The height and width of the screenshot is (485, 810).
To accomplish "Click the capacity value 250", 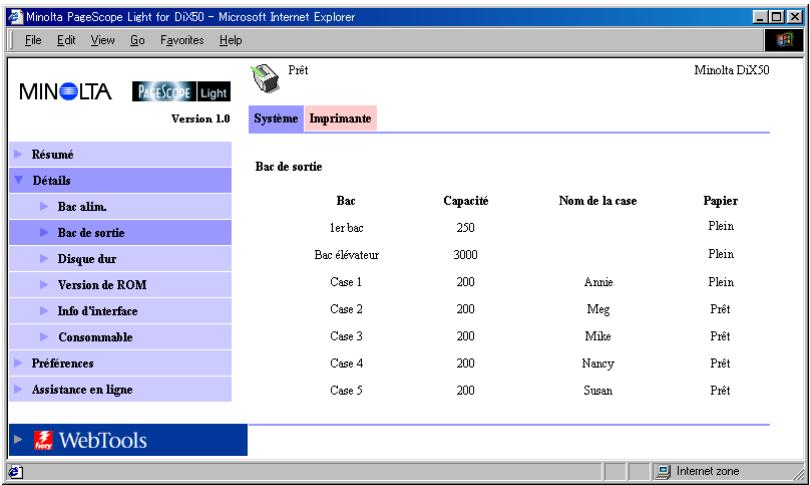I will pos(465,228).
